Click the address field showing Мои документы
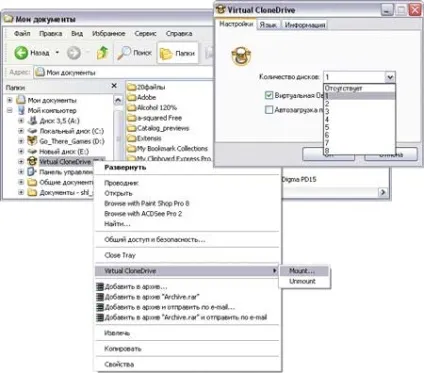The height and width of the screenshot is (373, 424). [x=123, y=72]
